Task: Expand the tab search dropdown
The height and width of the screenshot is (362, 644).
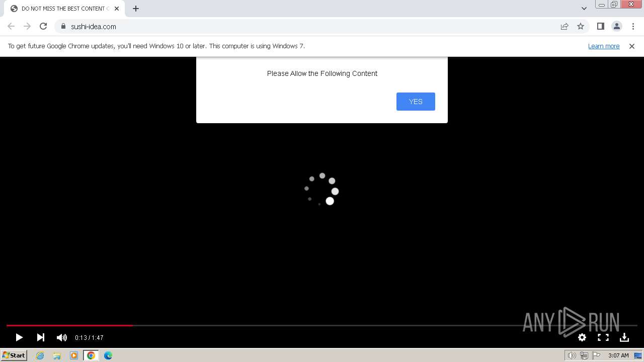Action: [x=584, y=9]
